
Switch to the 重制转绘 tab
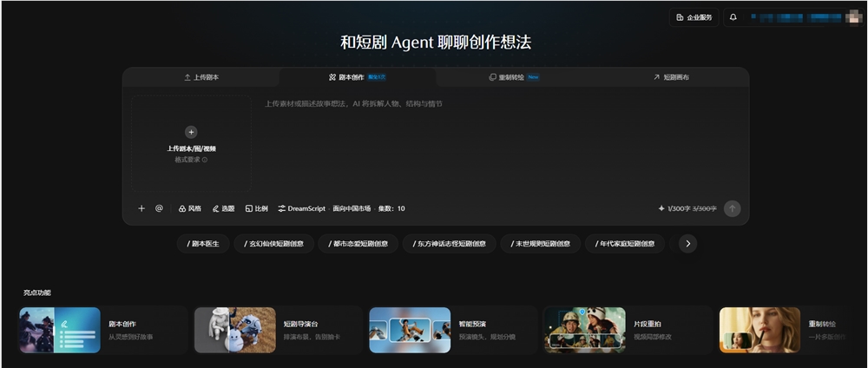click(514, 77)
